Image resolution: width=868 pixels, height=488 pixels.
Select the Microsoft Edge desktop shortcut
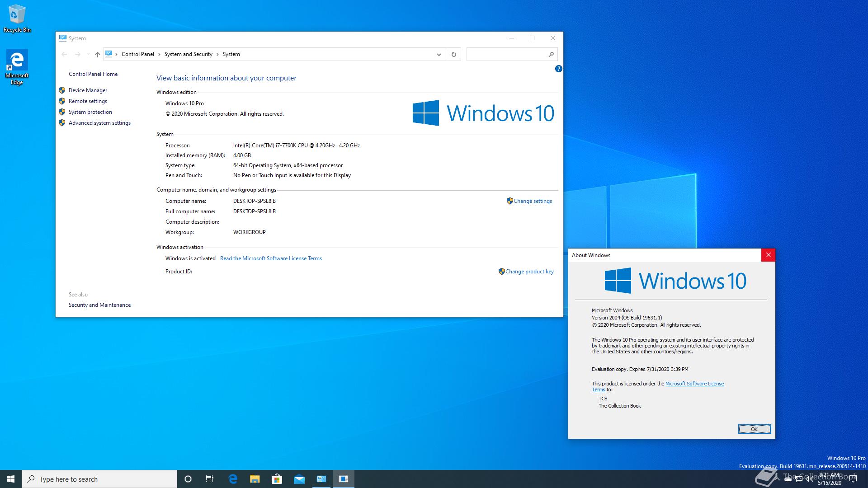tap(17, 67)
